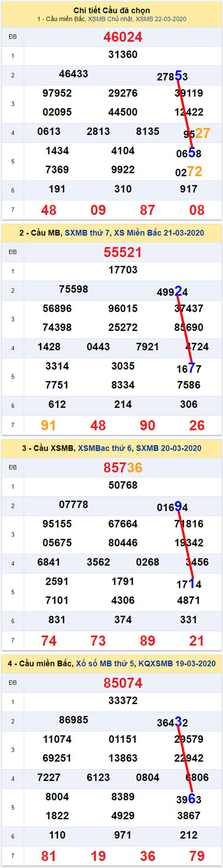Open XS Miền Bắc 21-03-2020 link
This screenshot has width=223, height=868.
click(x=159, y=233)
